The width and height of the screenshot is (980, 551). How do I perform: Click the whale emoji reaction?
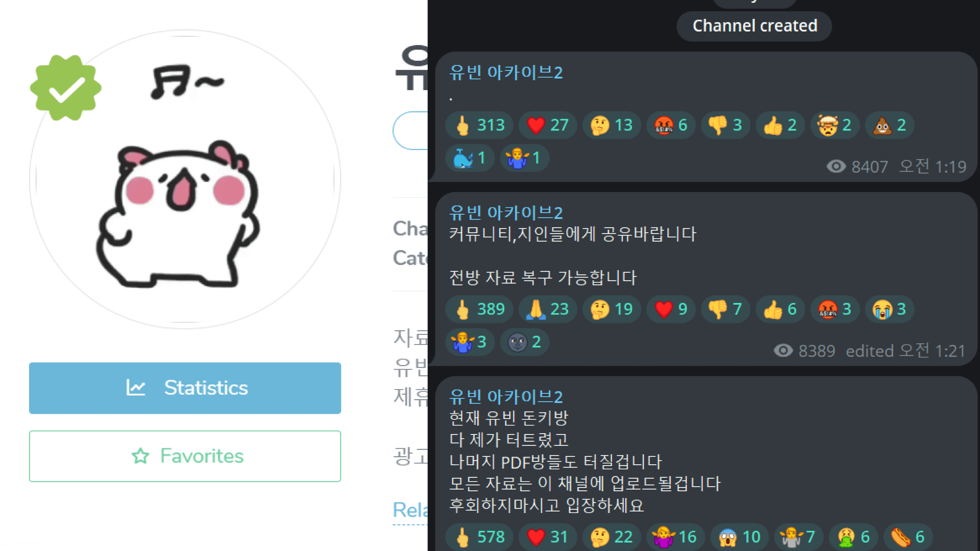tap(470, 157)
